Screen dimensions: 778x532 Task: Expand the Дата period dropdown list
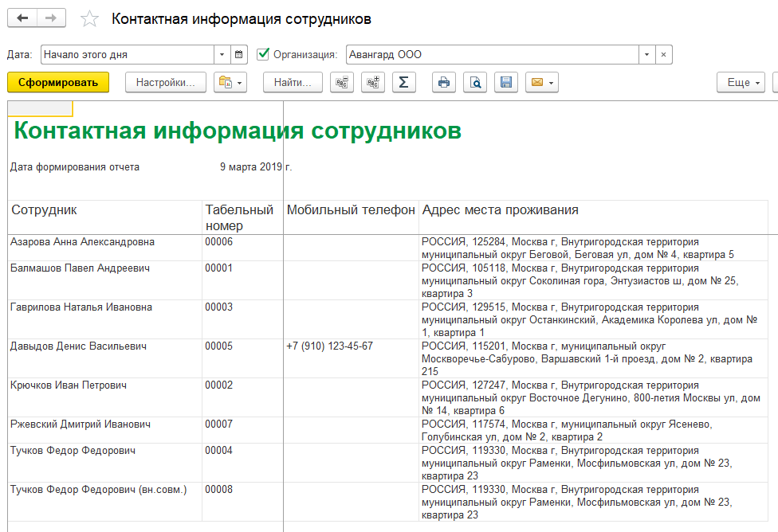222,55
